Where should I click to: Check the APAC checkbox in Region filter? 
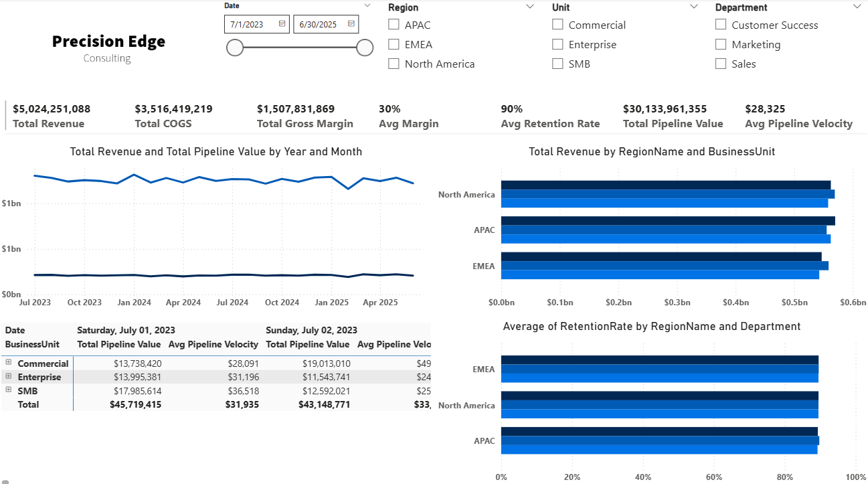[x=394, y=25]
